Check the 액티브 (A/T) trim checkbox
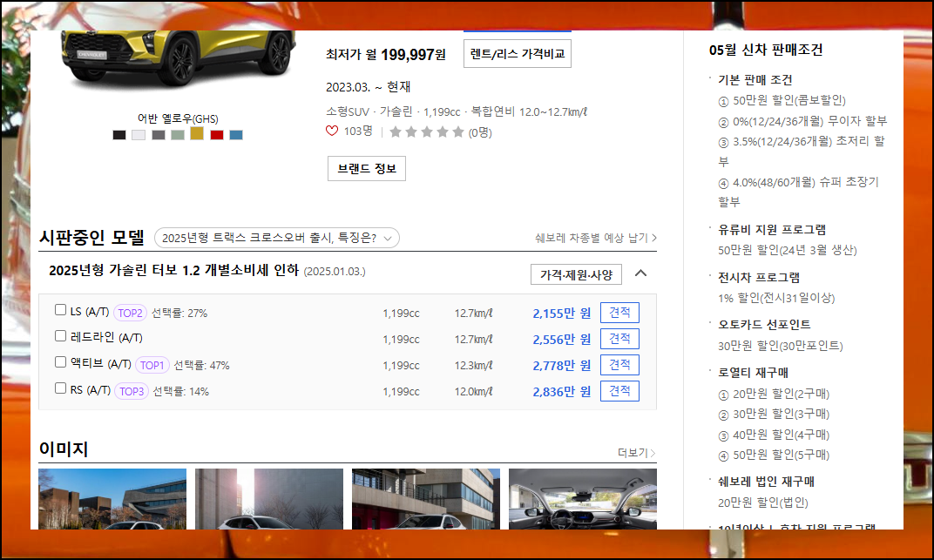 point(60,361)
